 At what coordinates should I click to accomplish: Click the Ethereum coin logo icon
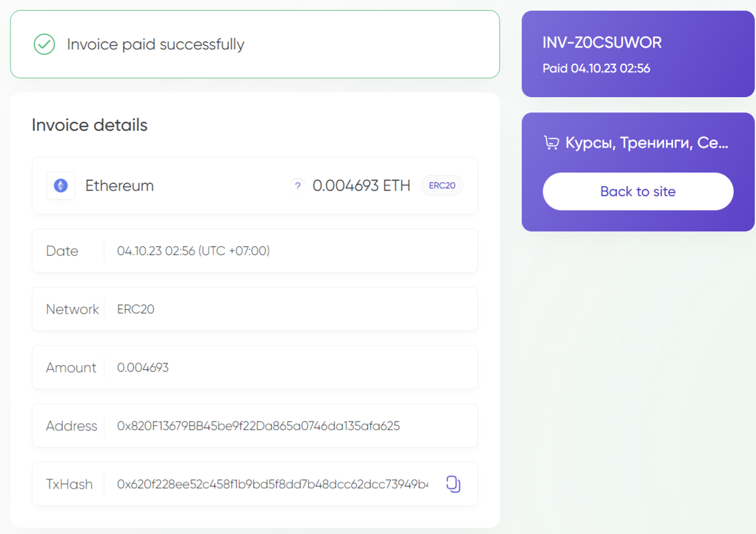[61, 185]
